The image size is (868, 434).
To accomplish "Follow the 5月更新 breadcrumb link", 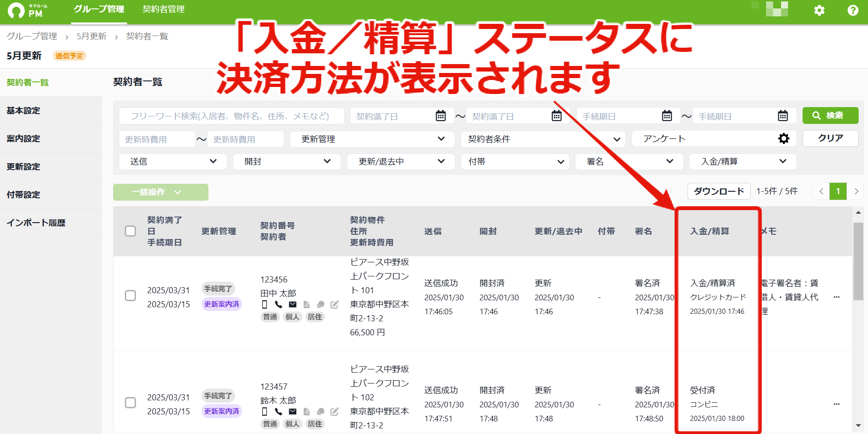I will click(92, 36).
